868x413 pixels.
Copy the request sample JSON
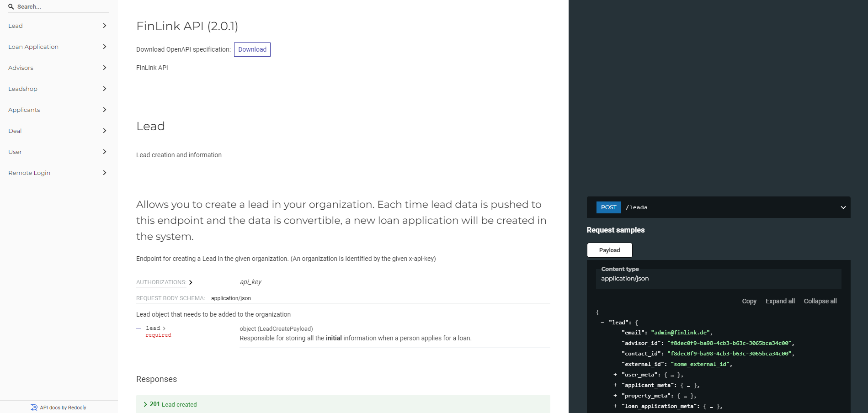pos(749,301)
